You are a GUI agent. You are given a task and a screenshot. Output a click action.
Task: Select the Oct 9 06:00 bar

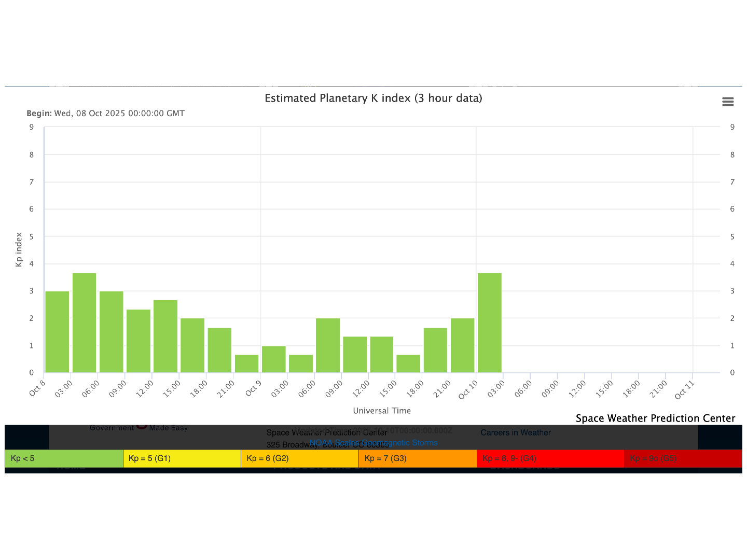tap(327, 345)
